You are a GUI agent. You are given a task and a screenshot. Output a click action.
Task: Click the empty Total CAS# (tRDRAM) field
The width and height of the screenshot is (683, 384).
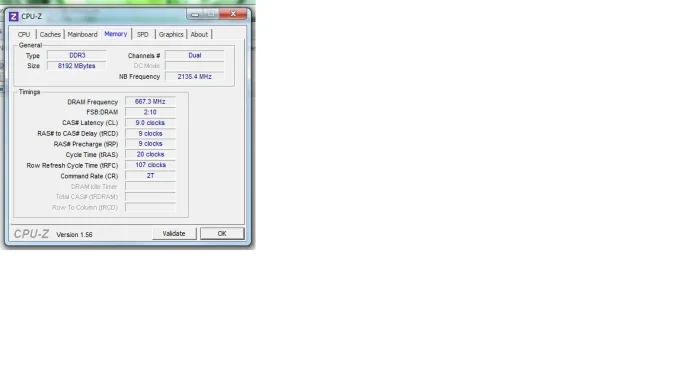[x=150, y=197]
